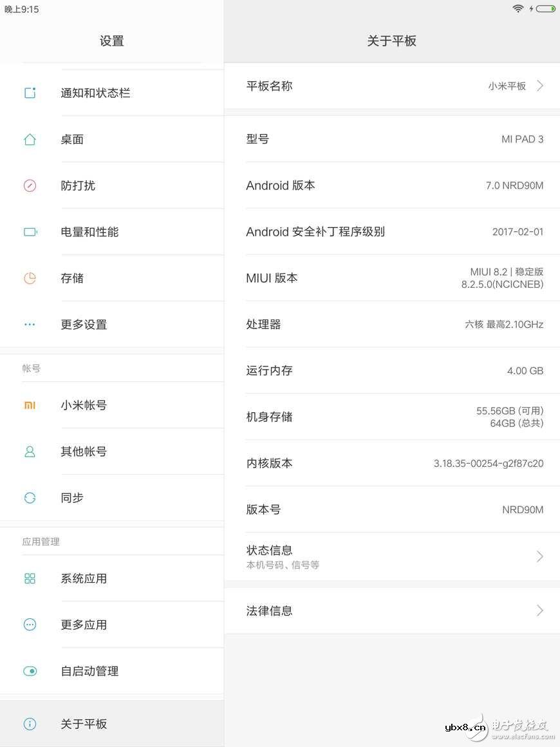Open the 电量和性能 battery icon
Screen dimensions: 560x747
[30, 232]
